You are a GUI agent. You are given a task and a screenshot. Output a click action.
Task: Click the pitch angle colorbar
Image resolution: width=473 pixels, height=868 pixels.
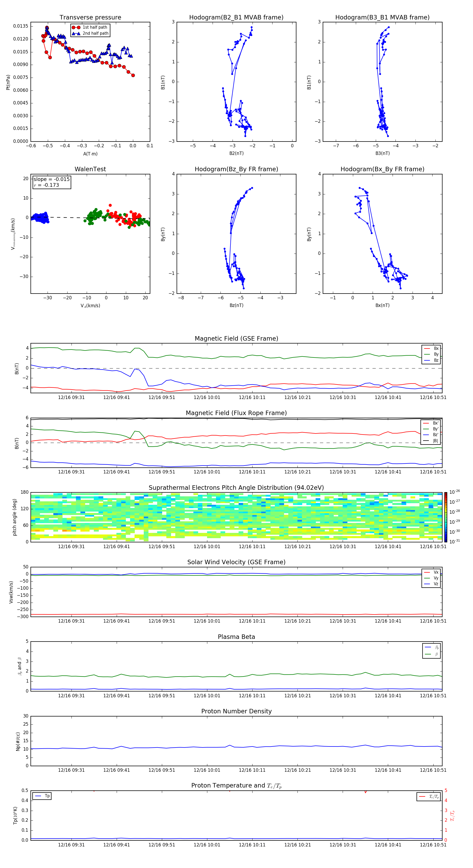(446, 517)
